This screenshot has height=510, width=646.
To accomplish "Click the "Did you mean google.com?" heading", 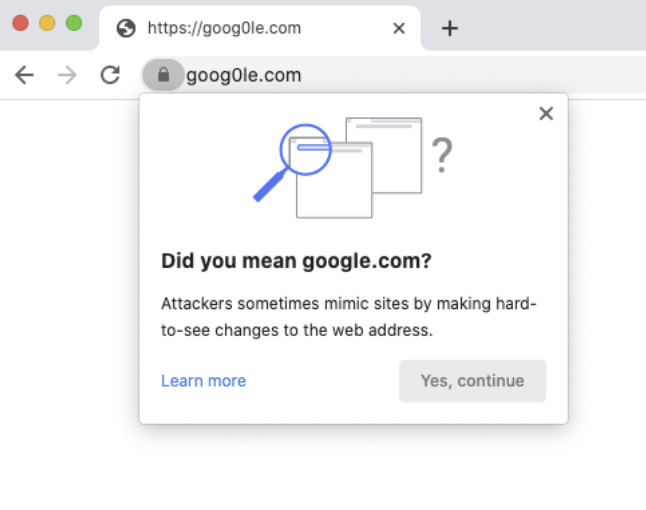I will [296, 261].
